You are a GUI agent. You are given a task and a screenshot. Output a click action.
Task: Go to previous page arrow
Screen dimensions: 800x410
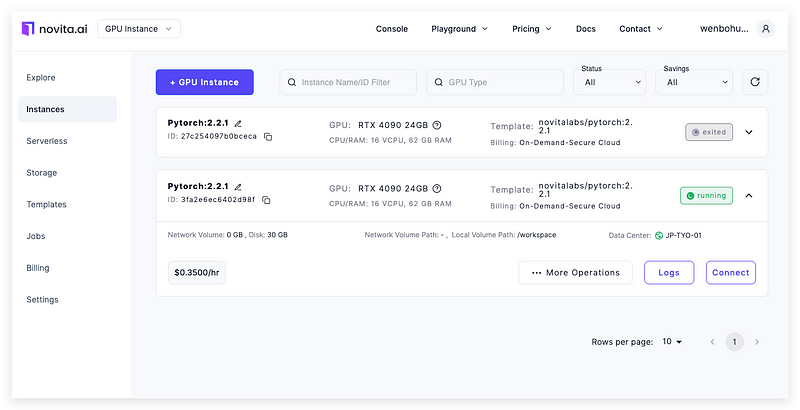coord(712,342)
